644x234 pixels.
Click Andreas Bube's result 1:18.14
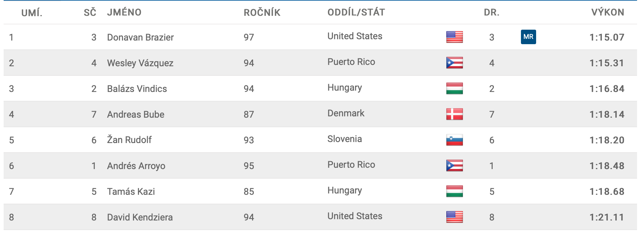click(x=607, y=114)
